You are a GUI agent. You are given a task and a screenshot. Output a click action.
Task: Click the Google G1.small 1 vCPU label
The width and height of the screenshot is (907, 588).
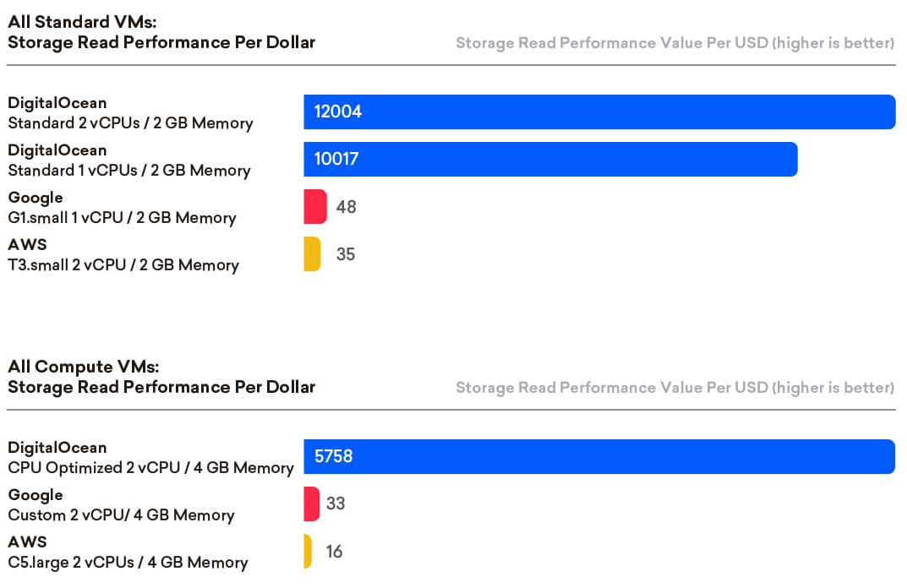pos(122,208)
